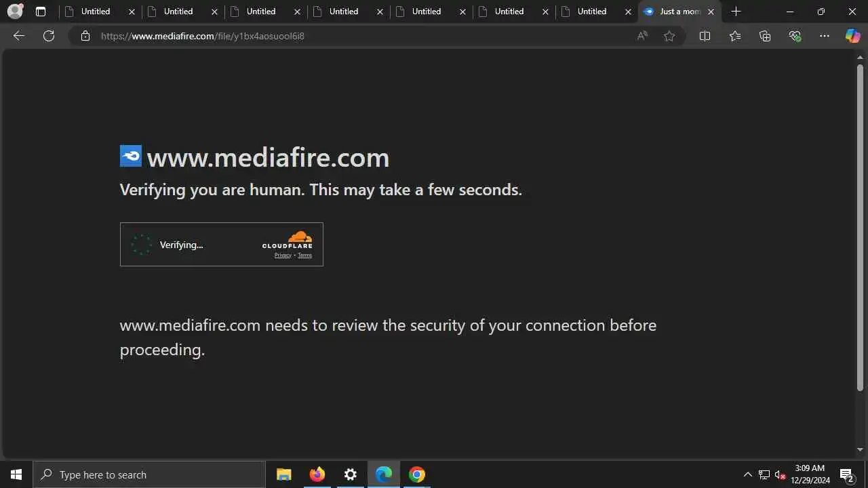Launch Firefox from the taskbar

pos(317,474)
